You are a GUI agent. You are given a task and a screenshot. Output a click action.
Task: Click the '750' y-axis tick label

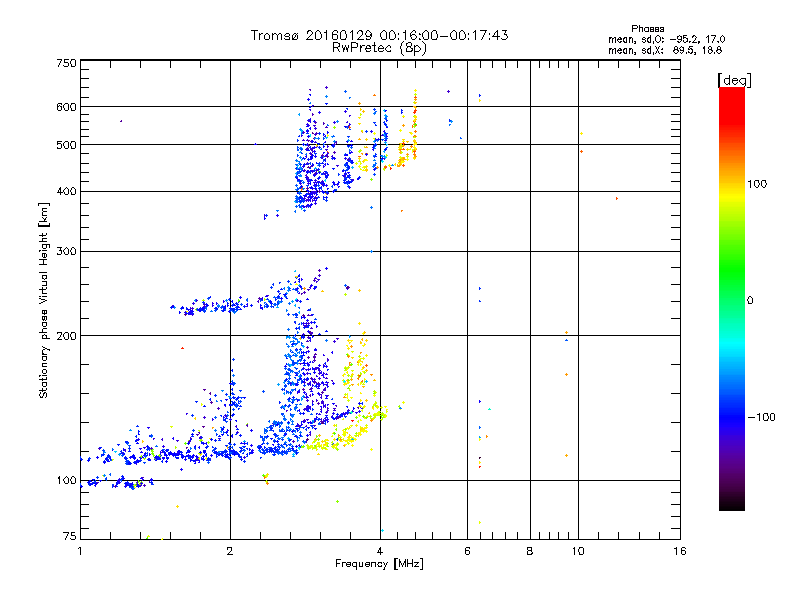[66, 63]
